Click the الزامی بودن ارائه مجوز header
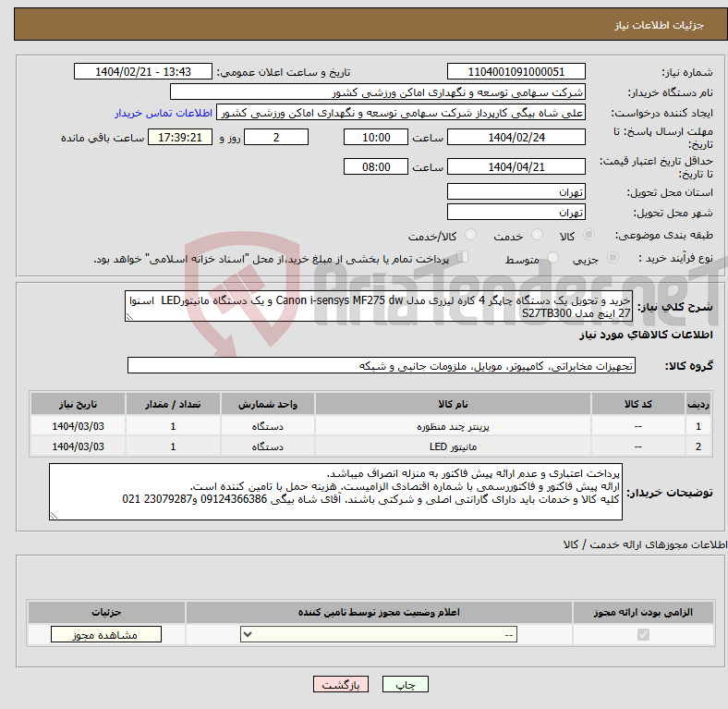The width and height of the screenshot is (728, 709). pos(643,612)
